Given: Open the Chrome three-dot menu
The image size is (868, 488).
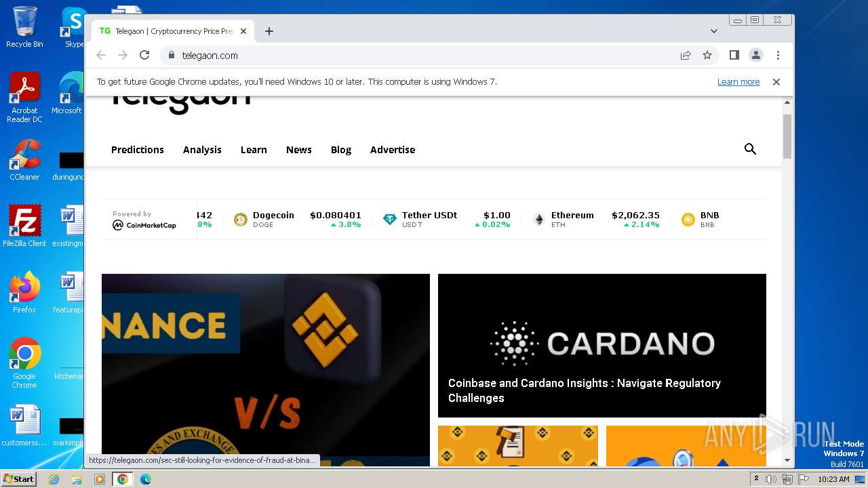Looking at the screenshot, I should [778, 55].
